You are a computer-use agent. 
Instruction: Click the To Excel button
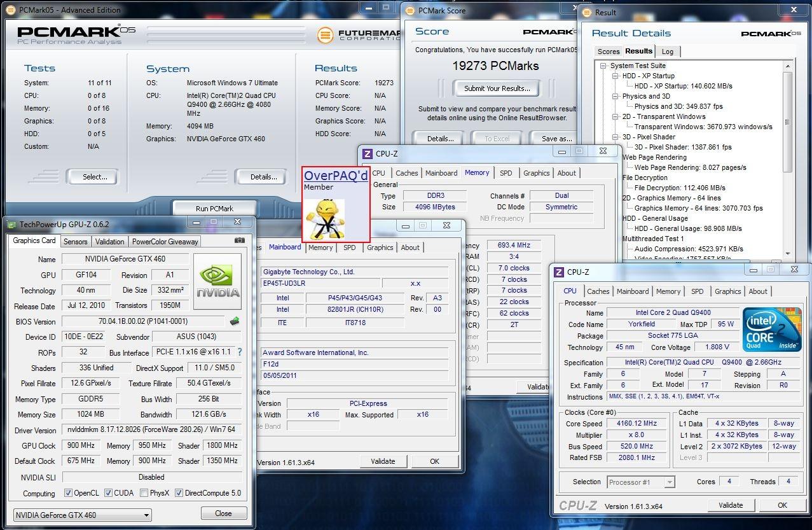coord(497,139)
